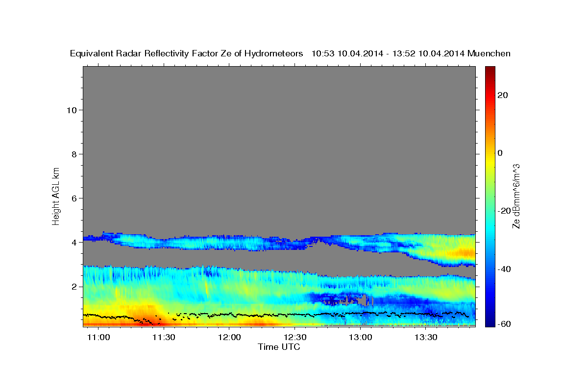Click the 11:30 time tick label
Viewport: 588px width, 392px height.
tap(164, 338)
